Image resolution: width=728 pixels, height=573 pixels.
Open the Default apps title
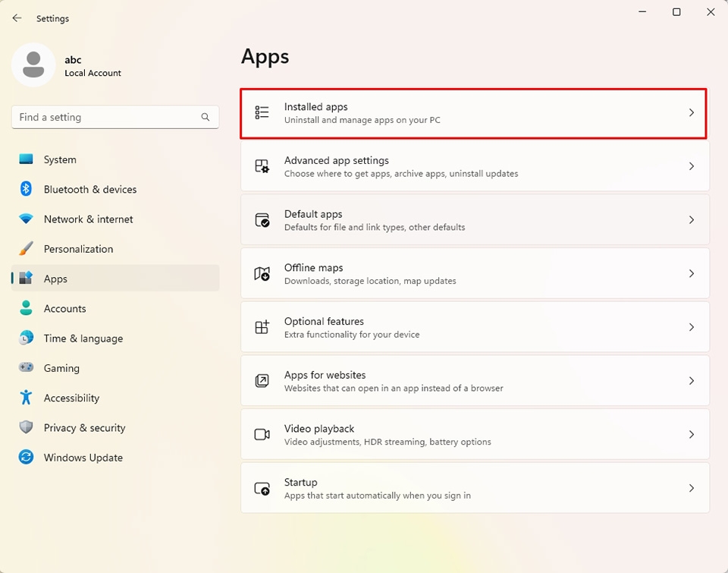(313, 214)
